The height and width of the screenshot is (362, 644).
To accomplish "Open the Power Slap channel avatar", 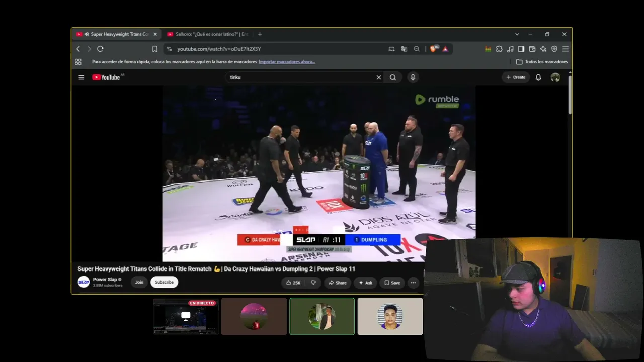I will (84, 282).
